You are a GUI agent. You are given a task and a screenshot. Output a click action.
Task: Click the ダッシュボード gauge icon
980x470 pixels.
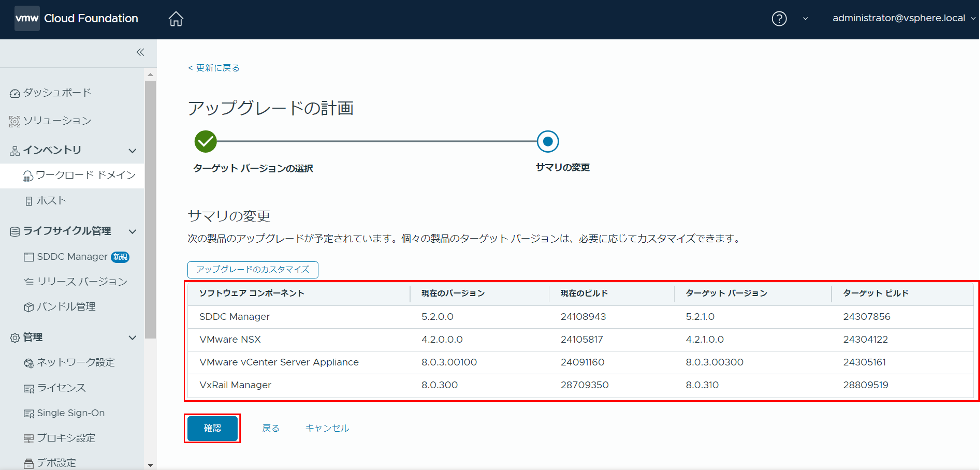click(14, 93)
